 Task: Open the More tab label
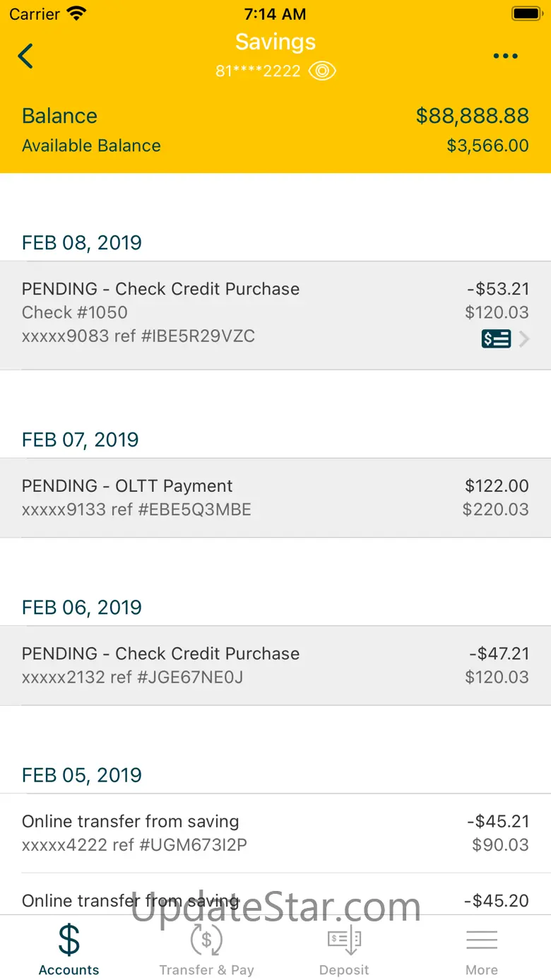[x=482, y=970]
